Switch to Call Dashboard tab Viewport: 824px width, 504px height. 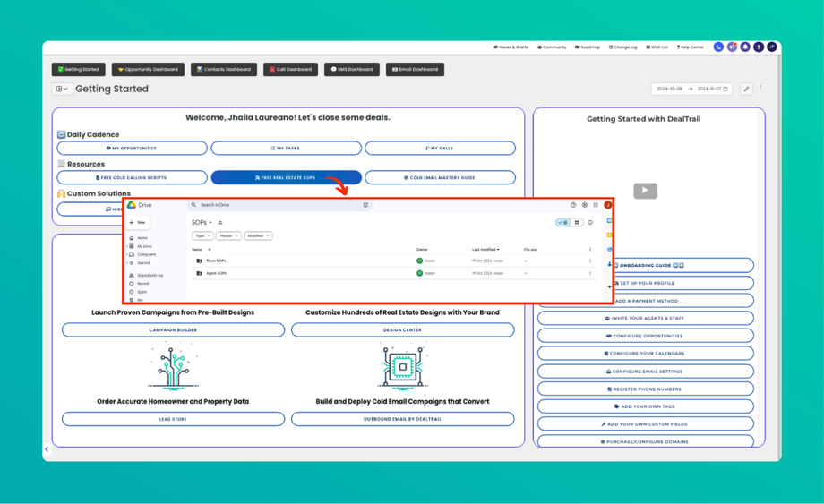[x=290, y=69]
